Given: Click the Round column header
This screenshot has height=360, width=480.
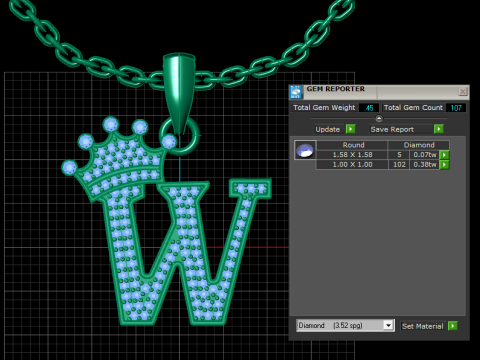Looking at the screenshot, I should 352,145.
